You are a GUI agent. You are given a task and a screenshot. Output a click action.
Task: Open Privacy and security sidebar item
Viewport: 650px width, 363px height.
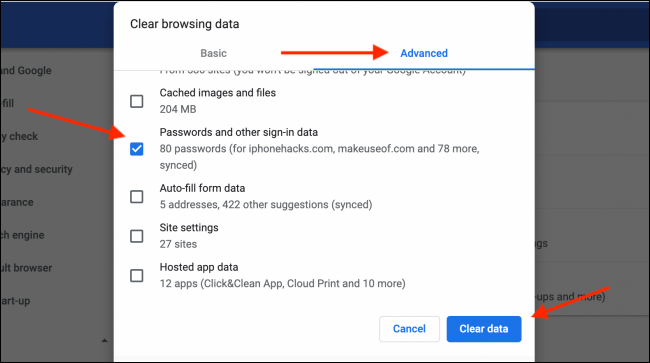tap(36, 169)
